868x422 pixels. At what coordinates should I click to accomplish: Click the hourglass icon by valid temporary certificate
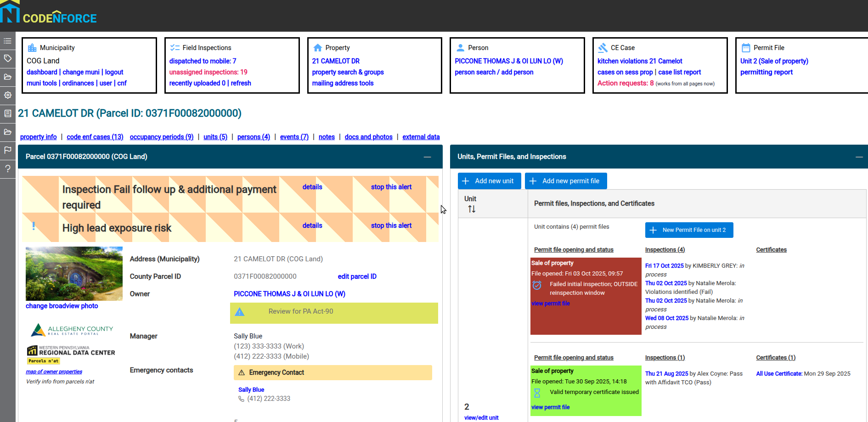537,393
